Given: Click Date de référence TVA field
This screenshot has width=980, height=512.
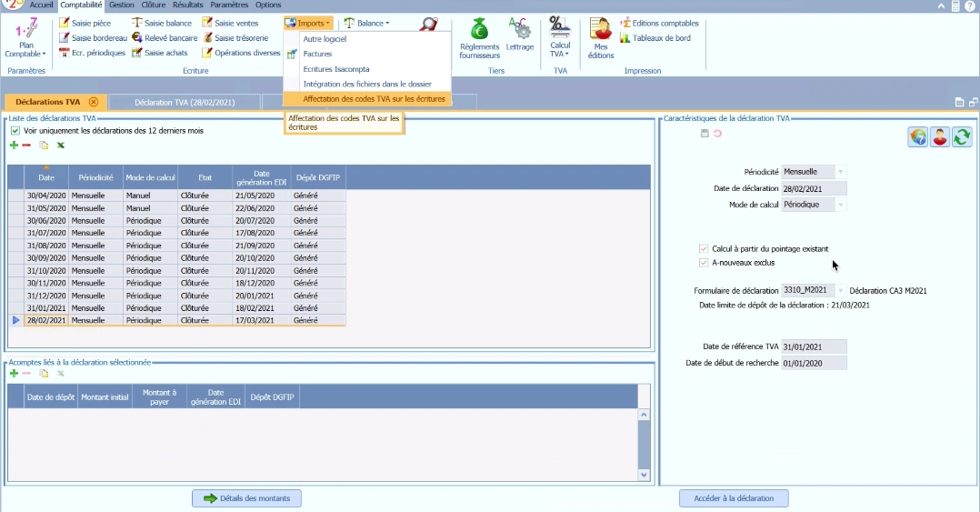Looking at the screenshot, I should pyautogui.click(x=814, y=347).
